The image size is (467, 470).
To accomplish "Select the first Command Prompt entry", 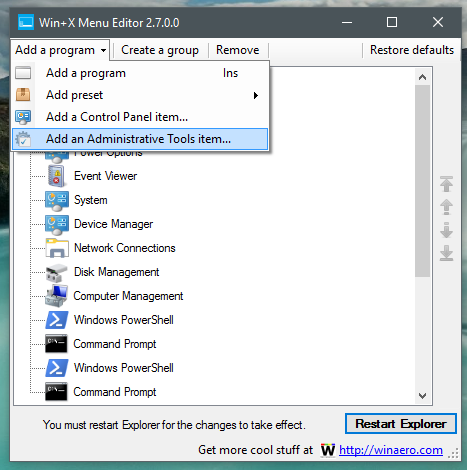I will [x=115, y=344].
